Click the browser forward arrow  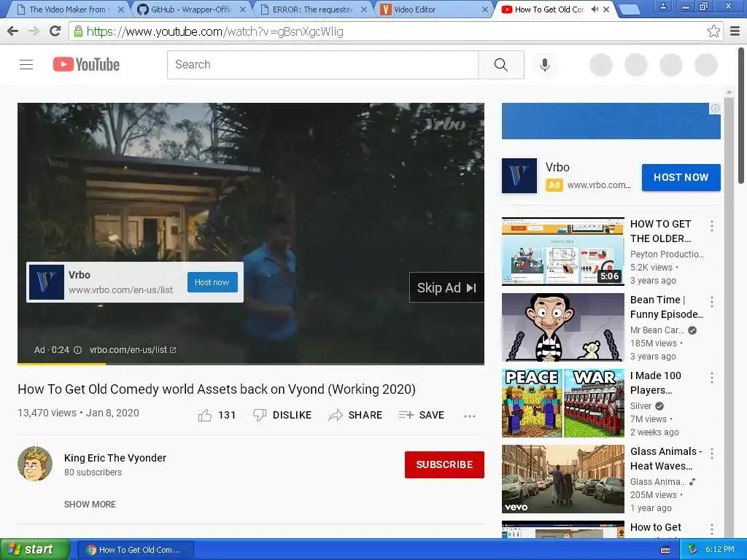coord(34,31)
